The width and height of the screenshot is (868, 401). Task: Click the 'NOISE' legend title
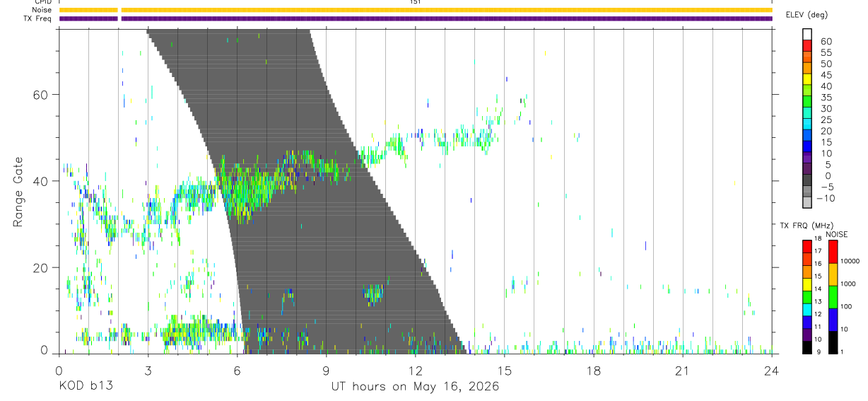(x=837, y=234)
